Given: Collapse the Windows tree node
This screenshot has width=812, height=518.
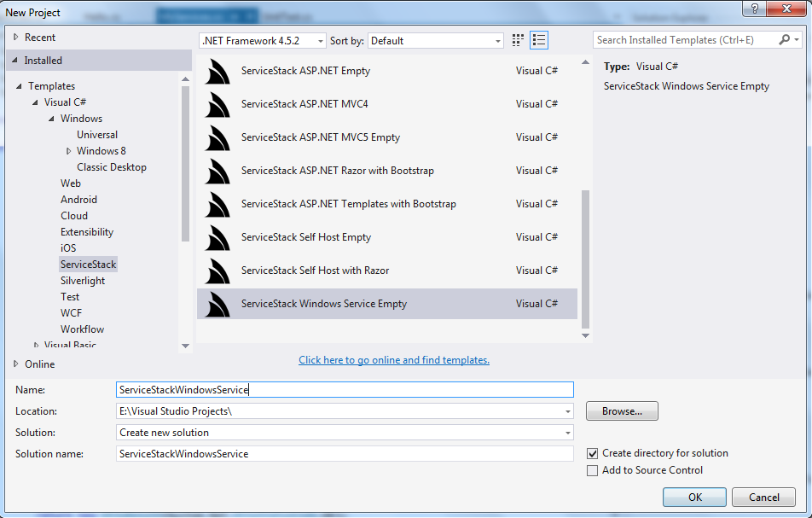Looking at the screenshot, I should [x=51, y=119].
